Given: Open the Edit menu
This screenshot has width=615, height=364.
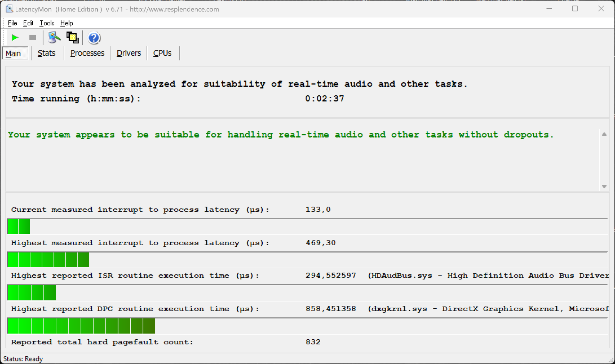Looking at the screenshot, I should [x=28, y=23].
